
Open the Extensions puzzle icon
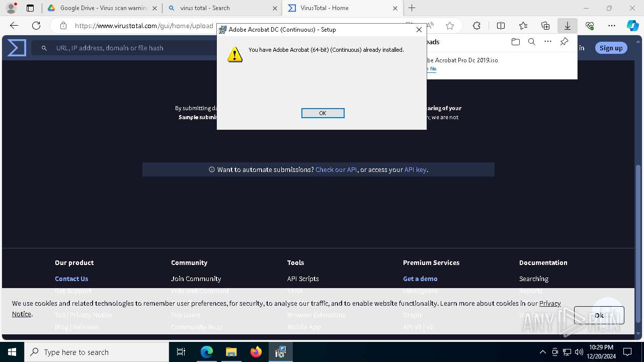476,26
